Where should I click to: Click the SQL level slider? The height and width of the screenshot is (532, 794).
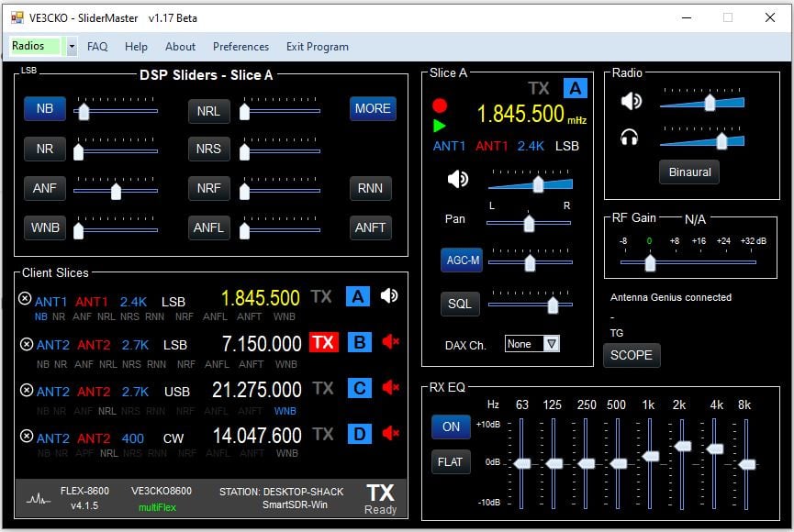[531, 305]
